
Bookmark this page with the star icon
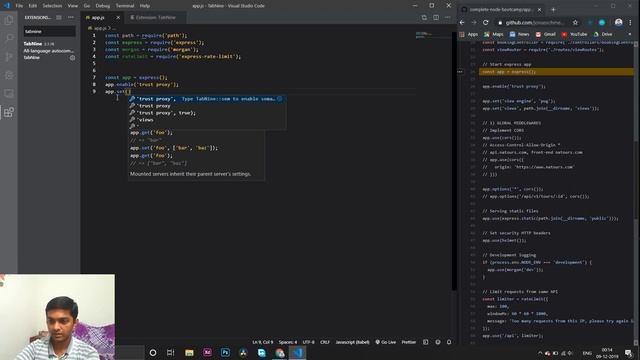(575, 22)
